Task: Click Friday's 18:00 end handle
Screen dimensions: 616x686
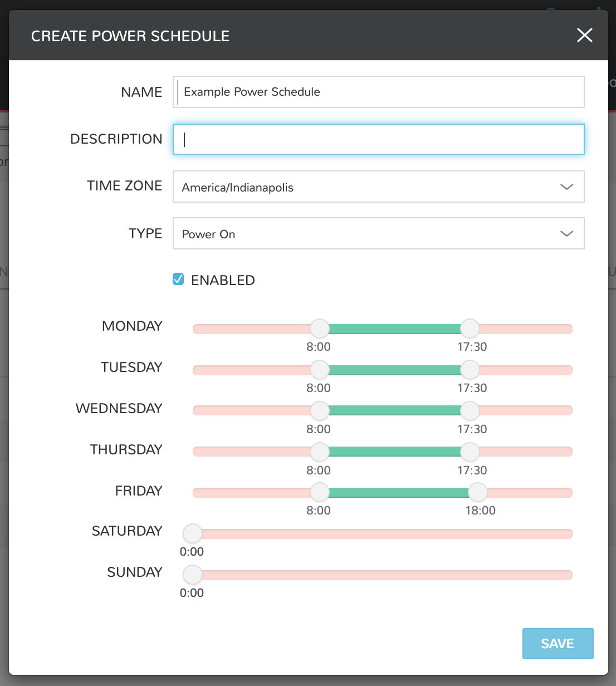Action: (478, 492)
